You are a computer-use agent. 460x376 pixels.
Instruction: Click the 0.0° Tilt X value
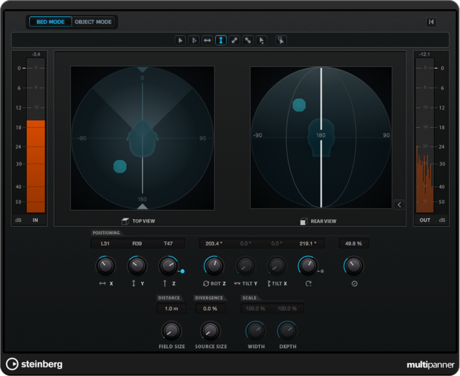coord(277,244)
